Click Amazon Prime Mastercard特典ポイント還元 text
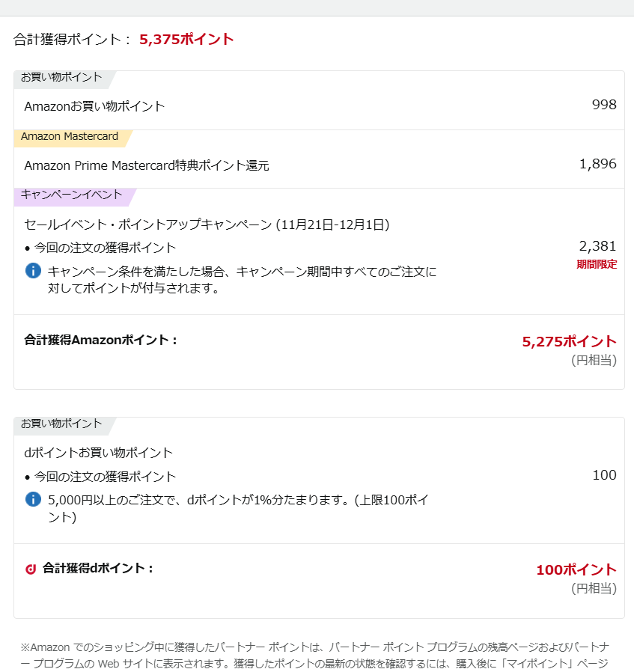The height and width of the screenshot is (672, 634). click(x=147, y=165)
